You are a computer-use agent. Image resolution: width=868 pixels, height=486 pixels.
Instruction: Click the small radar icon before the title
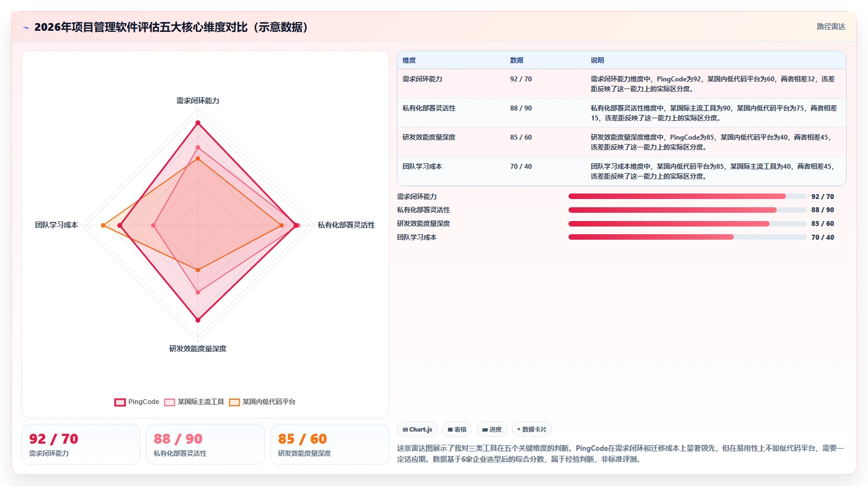(26, 27)
